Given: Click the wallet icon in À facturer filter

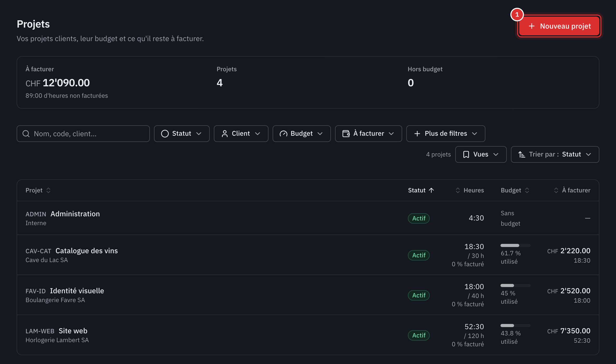Looking at the screenshot, I should point(346,134).
